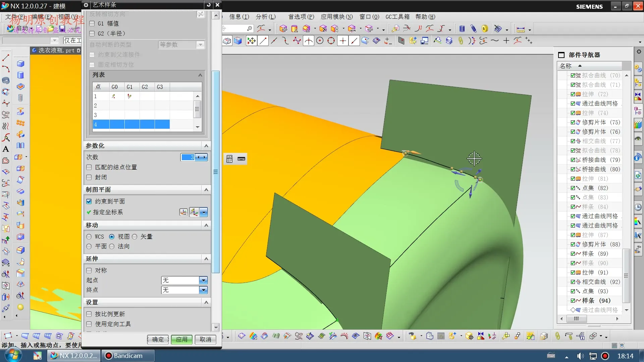Select 样条 (94) in part navigator
Image resolution: width=644 pixels, height=362 pixels.
[x=596, y=301]
